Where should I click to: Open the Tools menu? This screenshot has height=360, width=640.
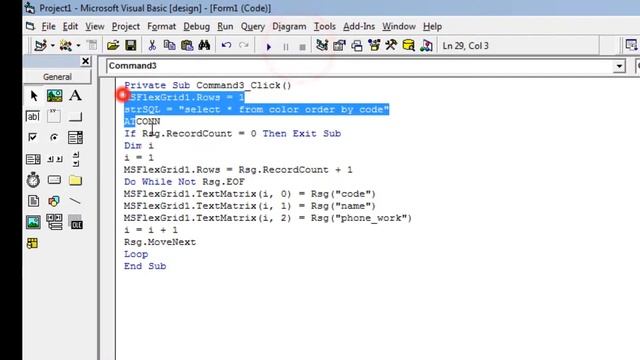point(324,27)
